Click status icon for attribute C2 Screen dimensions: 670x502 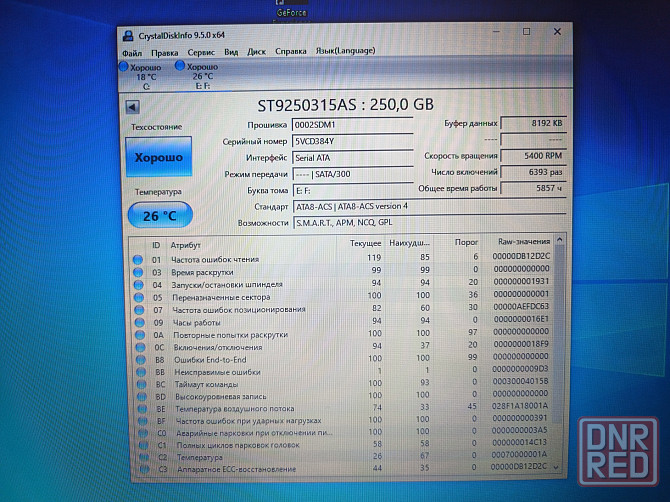click(x=144, y=457)
